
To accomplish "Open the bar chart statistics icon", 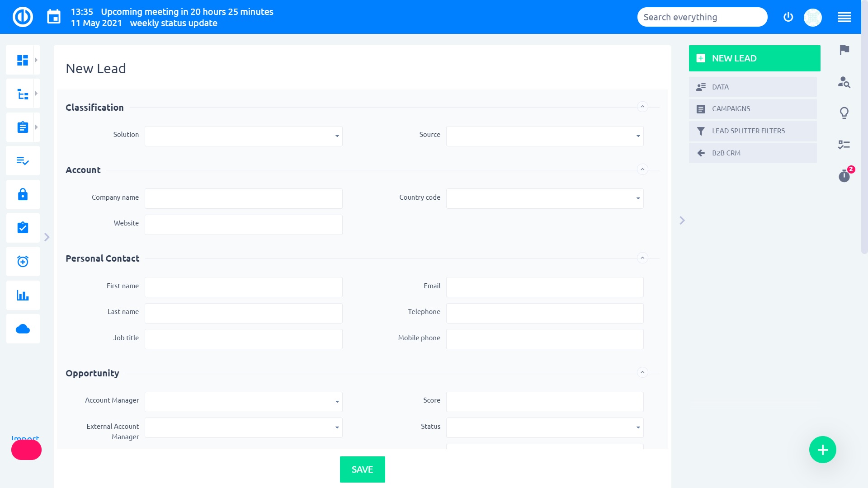I will [22, 295].
